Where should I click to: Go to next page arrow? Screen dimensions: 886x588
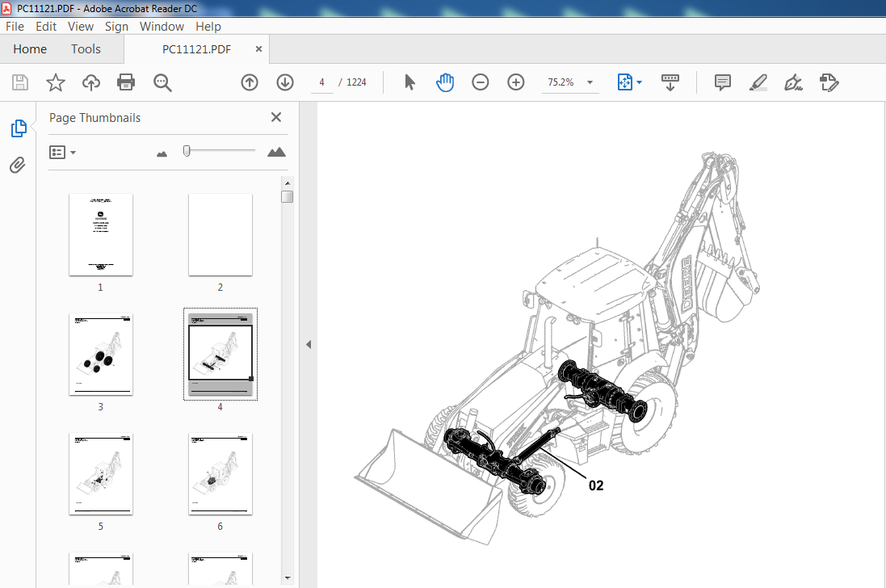point(285,82)
